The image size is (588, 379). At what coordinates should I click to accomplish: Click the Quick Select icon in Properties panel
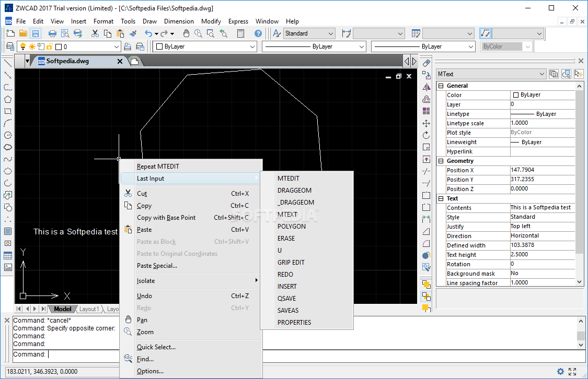click(579, 74)
